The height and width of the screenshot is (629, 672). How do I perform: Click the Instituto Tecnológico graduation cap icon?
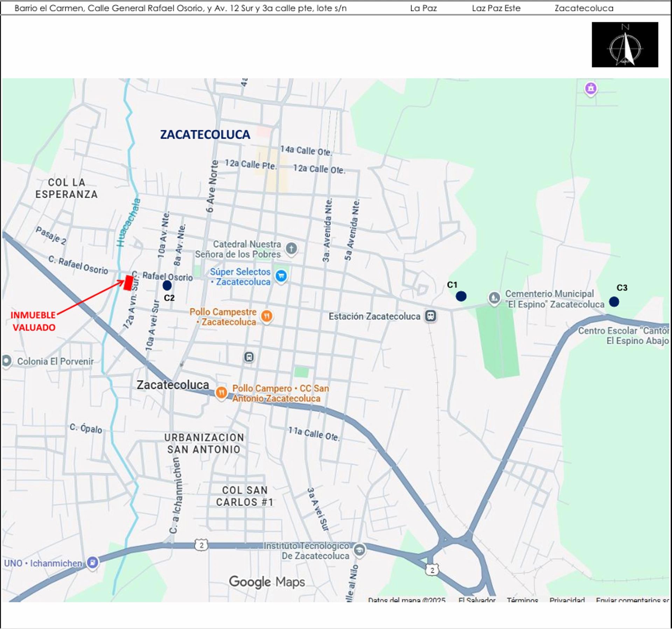(359, 550)
